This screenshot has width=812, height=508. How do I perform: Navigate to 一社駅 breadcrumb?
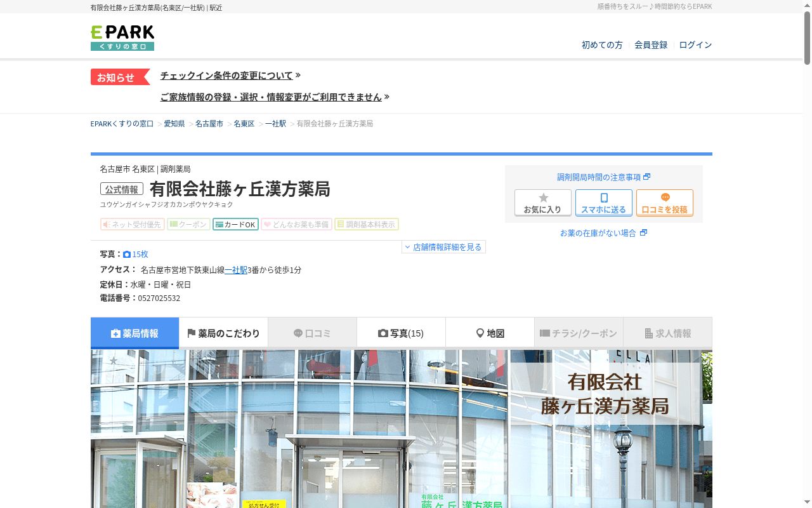(x=275, y=124)
